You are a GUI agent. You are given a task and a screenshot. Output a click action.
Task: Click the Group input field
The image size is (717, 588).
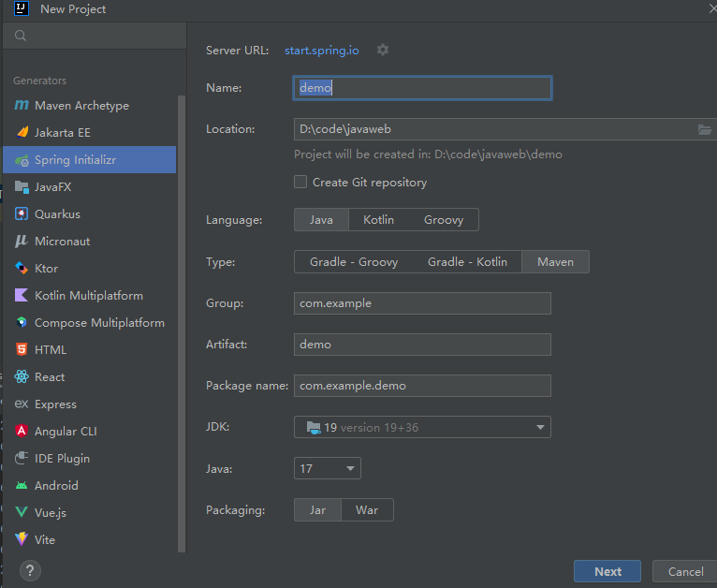point(422,303)
